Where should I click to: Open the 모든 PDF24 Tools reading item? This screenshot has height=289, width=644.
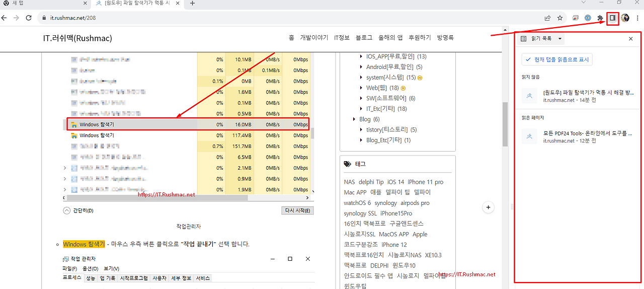tap(578, 137)
